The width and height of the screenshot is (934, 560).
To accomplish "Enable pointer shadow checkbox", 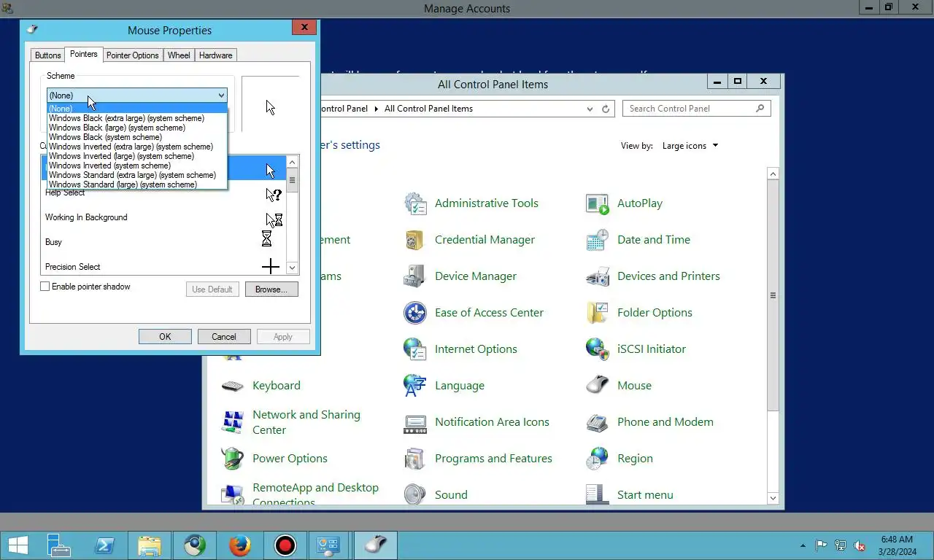I will pos(45,287).
